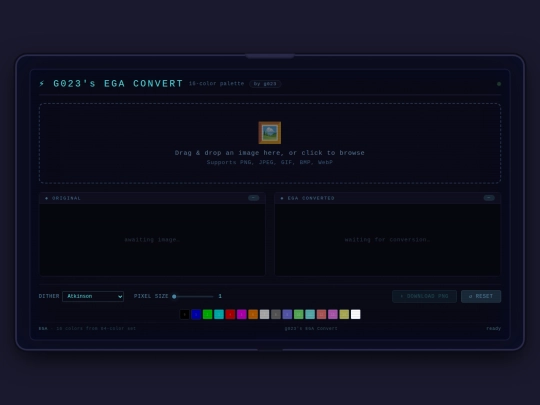Click the 'DITHER' label
The image size is (540, 405).
point(49,296)
